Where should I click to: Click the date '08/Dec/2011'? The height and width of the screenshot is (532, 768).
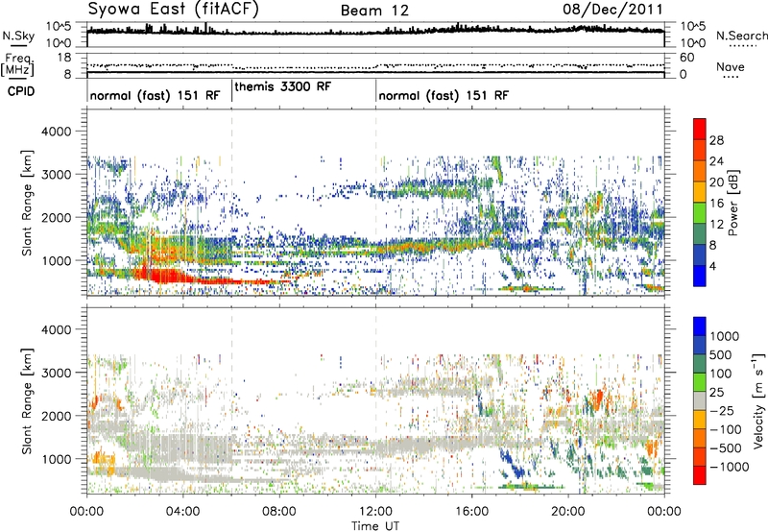612,10
